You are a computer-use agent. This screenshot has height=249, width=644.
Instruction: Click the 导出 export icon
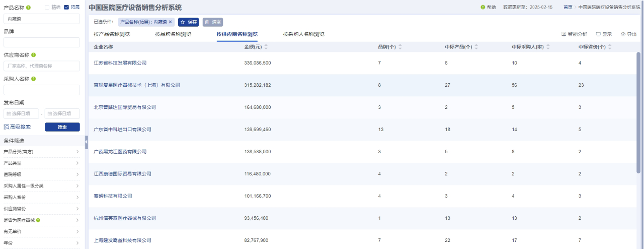point(623,34)
